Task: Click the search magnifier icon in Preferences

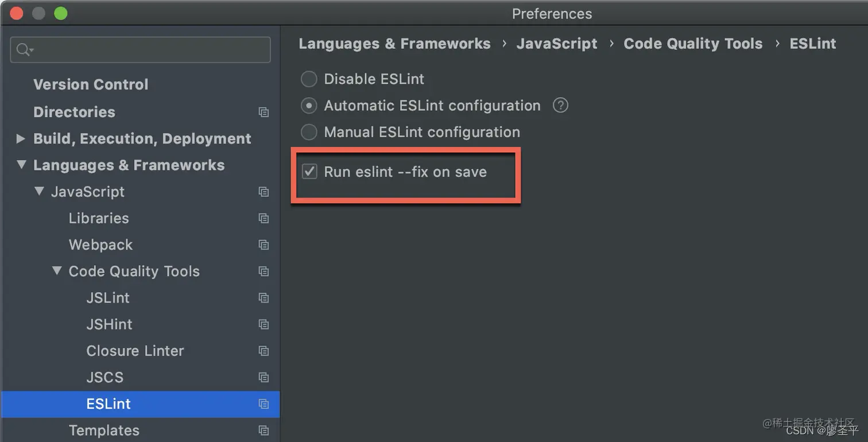Action: coord(24,50)
